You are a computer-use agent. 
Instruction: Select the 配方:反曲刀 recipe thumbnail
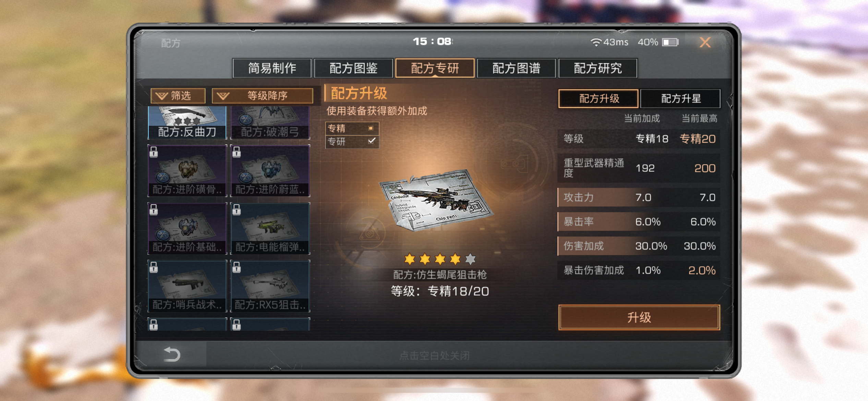coord(187,122)
